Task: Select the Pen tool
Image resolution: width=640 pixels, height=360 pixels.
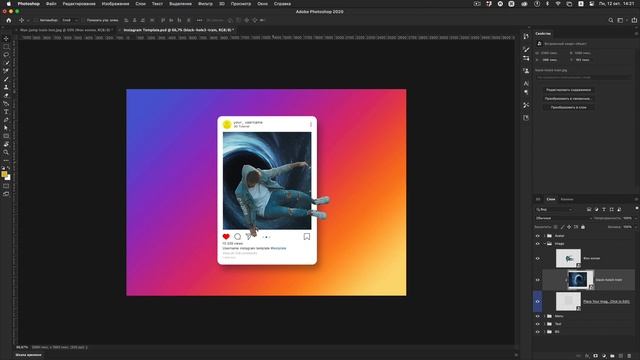Action: click(6, 120)
